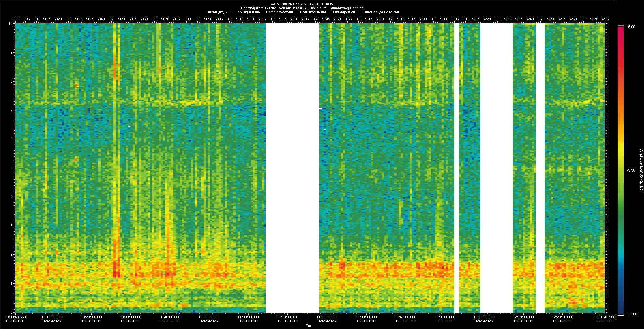This screenshot has height=329, width=644.
Task: Click the white marker below the colorbar
Action: pyautogui.click(x=620, y=315)
